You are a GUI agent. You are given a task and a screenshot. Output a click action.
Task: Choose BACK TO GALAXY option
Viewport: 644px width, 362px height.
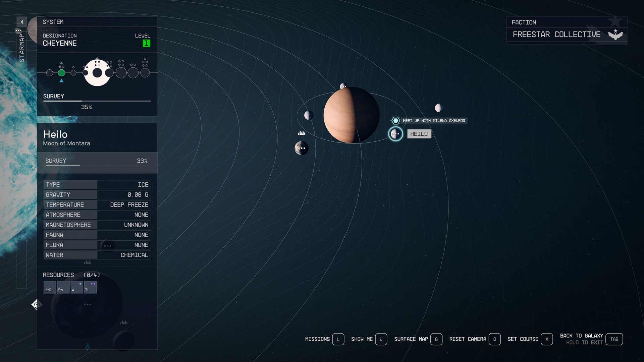582,336
